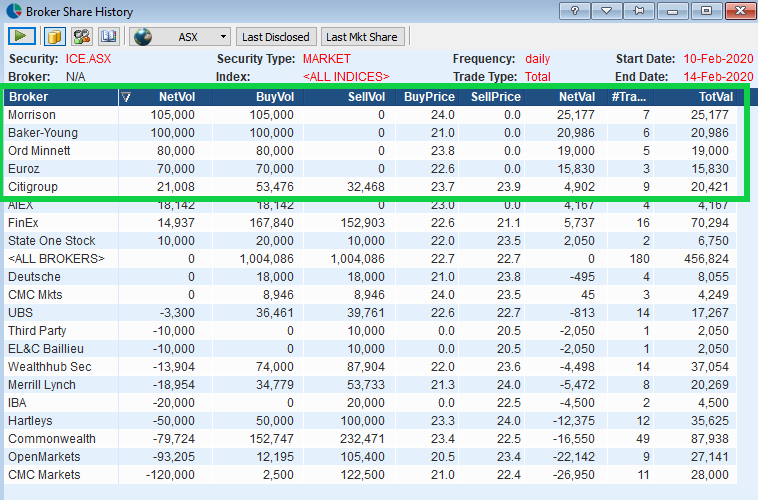This screenshot has height=500, width=758.
Task: Select the UBS broker name
Action: (20, 313)
